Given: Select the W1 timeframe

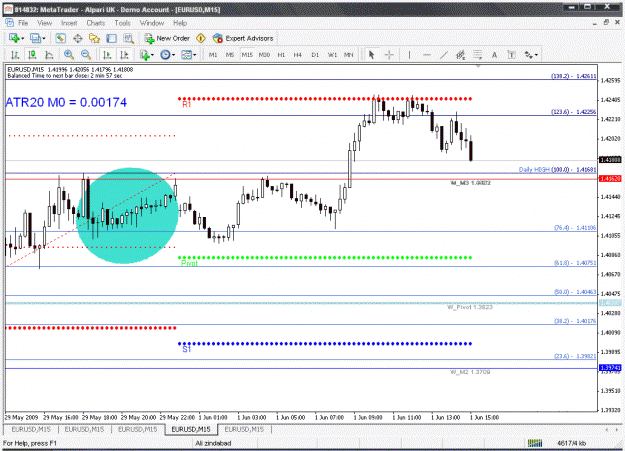Looking at the screenshot, I should coord(332,55).
